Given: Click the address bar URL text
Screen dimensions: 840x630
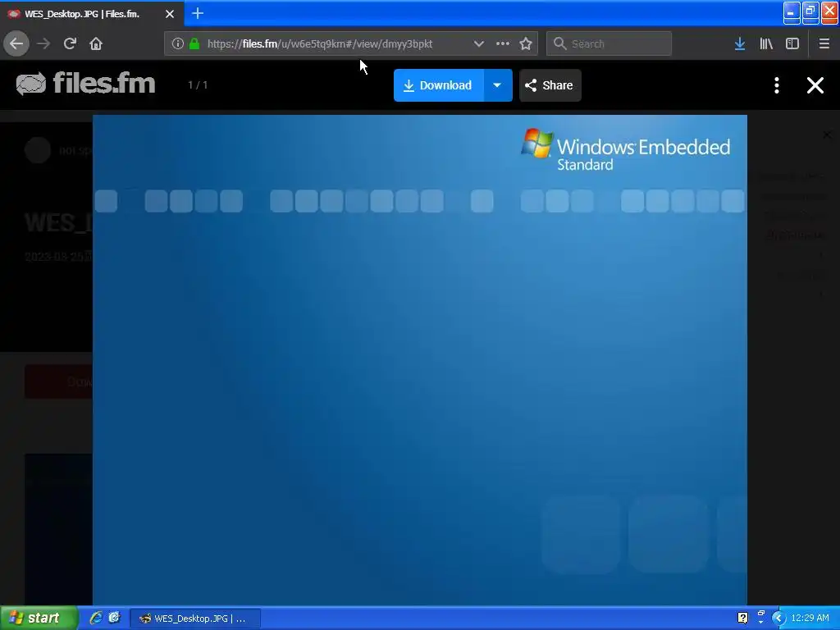Looking at the screenshot, I should [x=320, y=44].
